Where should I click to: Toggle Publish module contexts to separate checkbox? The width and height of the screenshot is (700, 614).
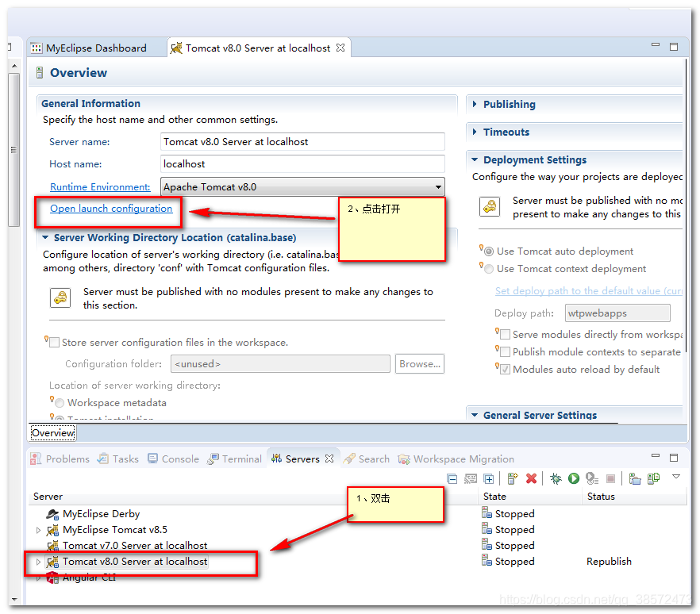tap(506, 352)
